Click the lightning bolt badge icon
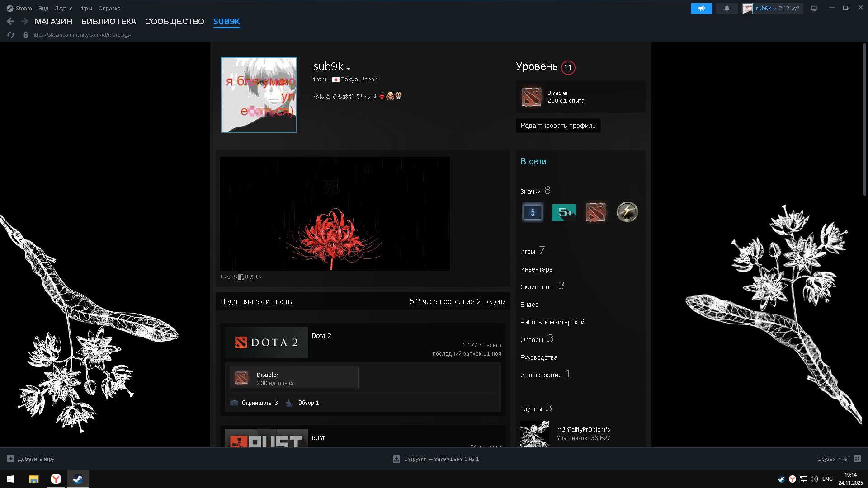This screenshot has height=488, width=868. [x=627, y=212]
